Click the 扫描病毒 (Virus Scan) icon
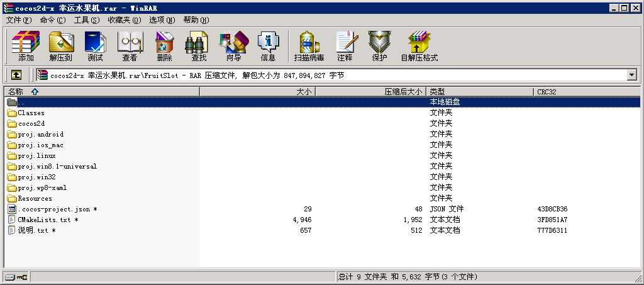The height and width of the screenshot is (285, 644). pos(309,42)
